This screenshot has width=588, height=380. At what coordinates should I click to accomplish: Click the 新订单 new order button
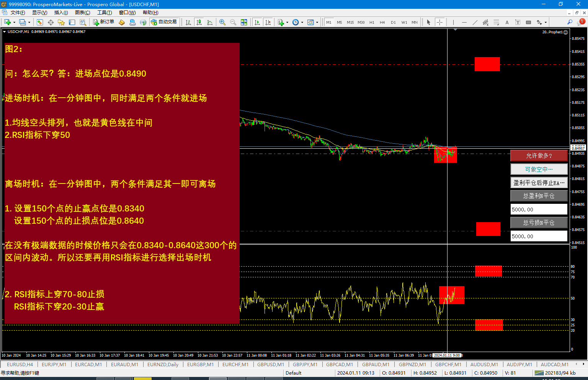point(104,22)
